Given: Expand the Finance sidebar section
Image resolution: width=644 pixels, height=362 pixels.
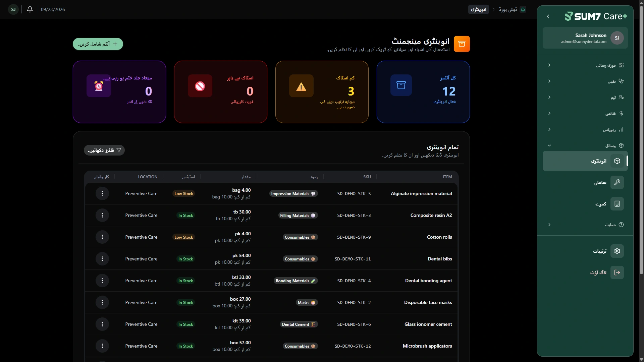Looking at the screenshot, I should pos(585,113).
